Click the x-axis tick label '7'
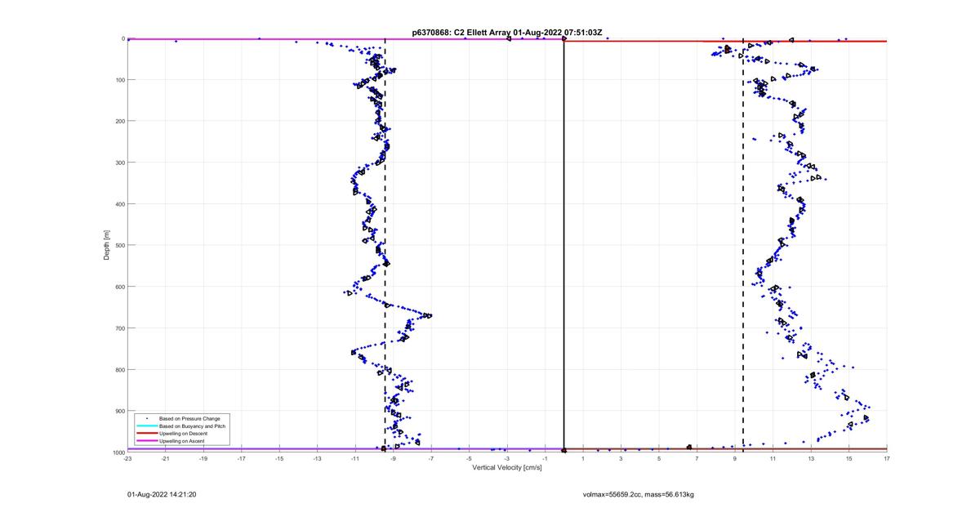980x508 pixels. [697, 459]
